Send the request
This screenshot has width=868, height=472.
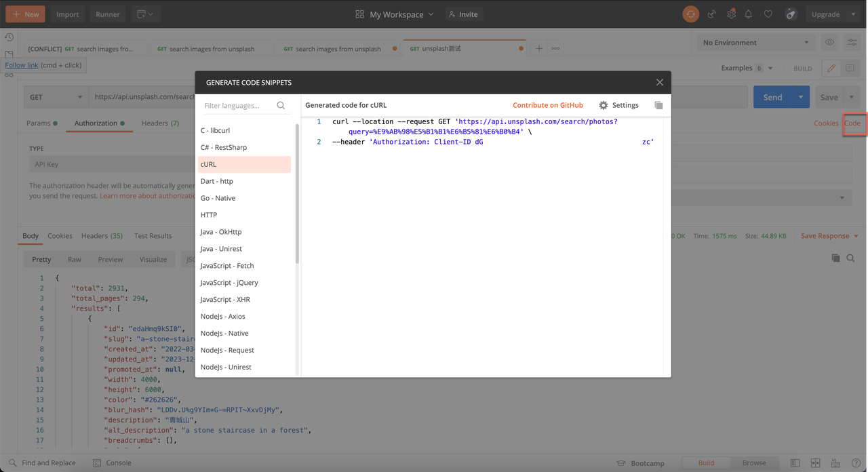pos(772,97)
